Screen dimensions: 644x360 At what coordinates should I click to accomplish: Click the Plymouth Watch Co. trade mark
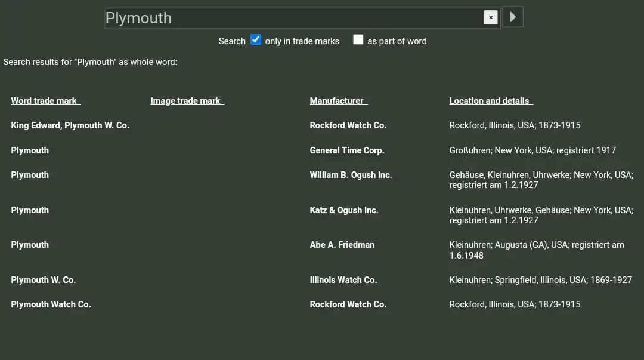tap(51, 304)
